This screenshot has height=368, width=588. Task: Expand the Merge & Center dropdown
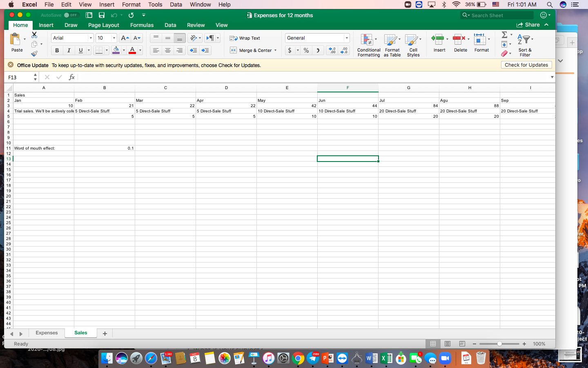[x=274, y=50]
